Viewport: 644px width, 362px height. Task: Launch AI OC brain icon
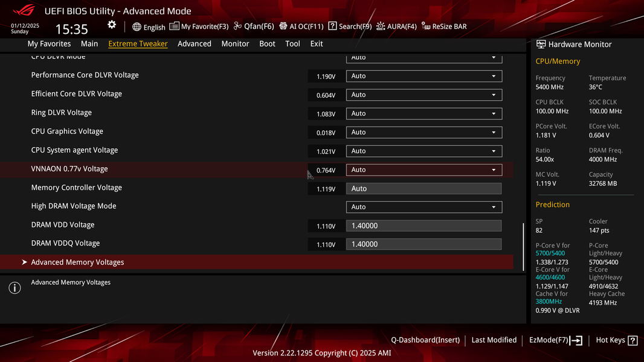pos(283,26)
